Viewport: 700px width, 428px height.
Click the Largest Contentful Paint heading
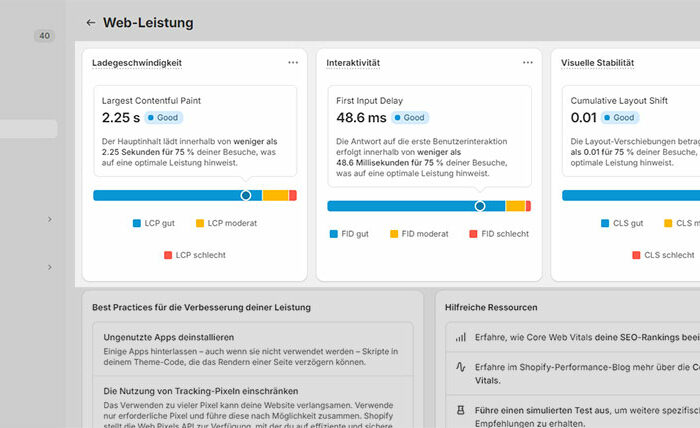pos(151,101)
